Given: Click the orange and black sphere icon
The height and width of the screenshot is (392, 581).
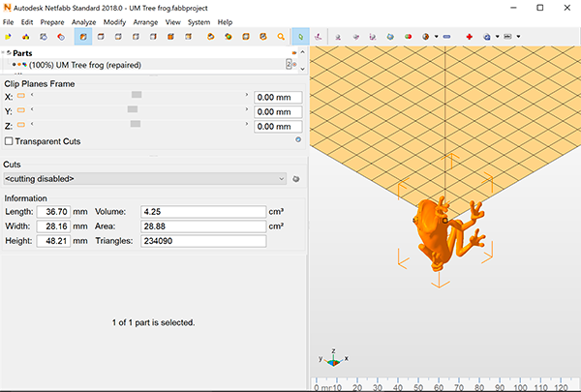Looking at the screenshot, I should [426, 37].
